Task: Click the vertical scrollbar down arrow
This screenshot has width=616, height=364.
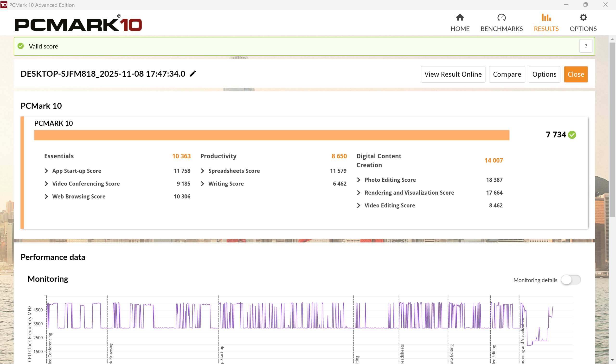Action: [x=612, y=360]
